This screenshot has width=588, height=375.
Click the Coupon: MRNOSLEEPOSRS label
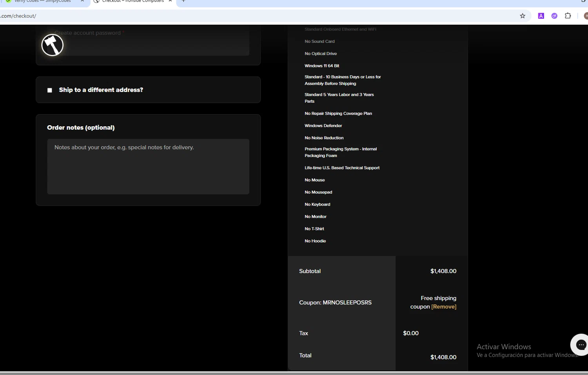[335, 302]
